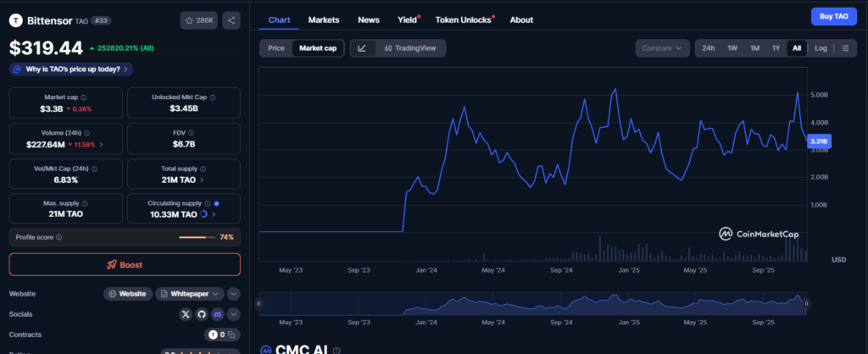The image size is (868, 354).
Task: Click the Profile score 74% bar
Action: (197, 237)
